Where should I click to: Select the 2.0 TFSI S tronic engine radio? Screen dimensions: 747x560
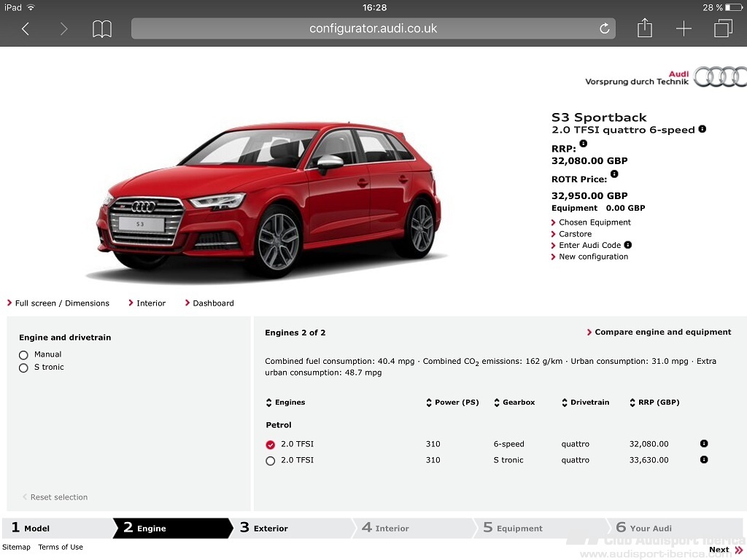point(270,461)
